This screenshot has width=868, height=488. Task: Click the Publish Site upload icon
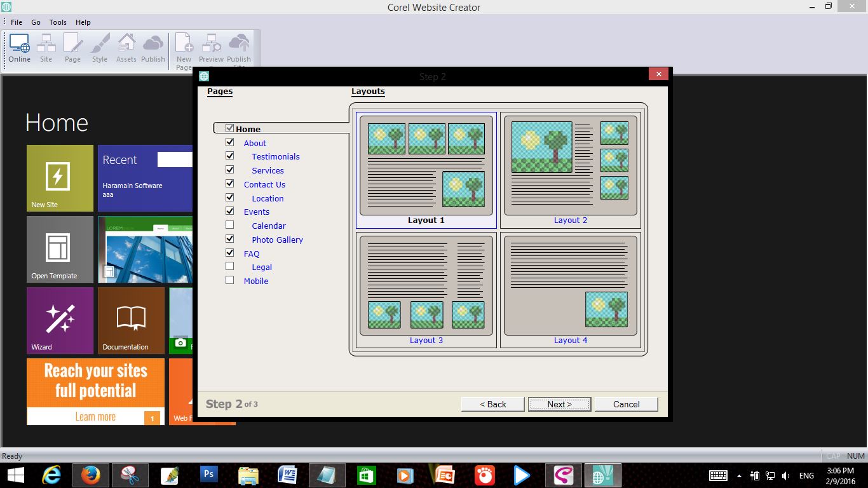point(239,50)
